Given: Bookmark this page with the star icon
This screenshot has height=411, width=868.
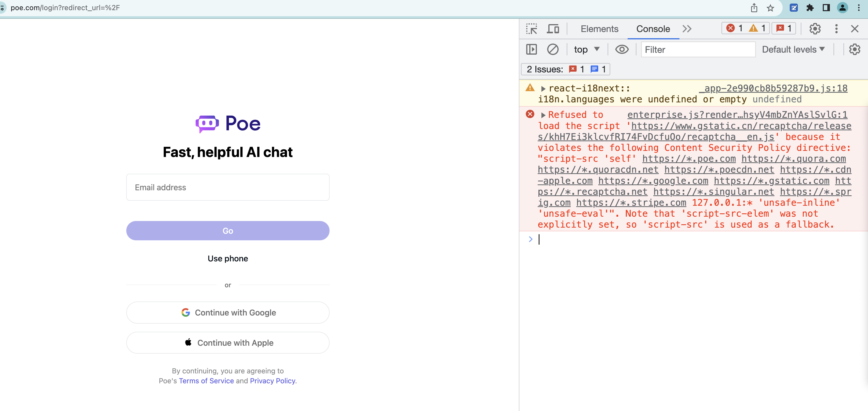Looking at the screenshot, I should (770, 8).
